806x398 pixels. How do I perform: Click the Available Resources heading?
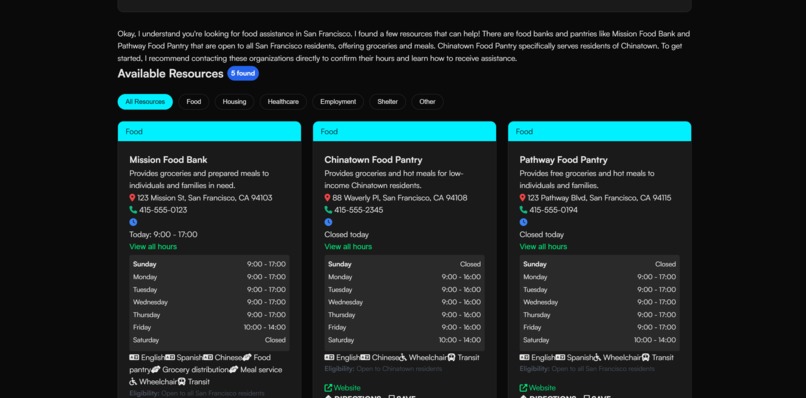[170, 74]
